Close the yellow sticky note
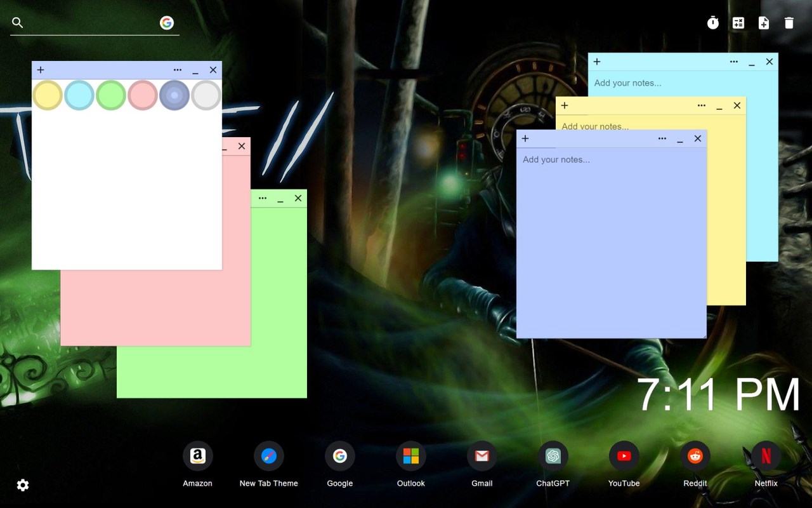This screenshot has width=812, height=508. tap(737, 105)
